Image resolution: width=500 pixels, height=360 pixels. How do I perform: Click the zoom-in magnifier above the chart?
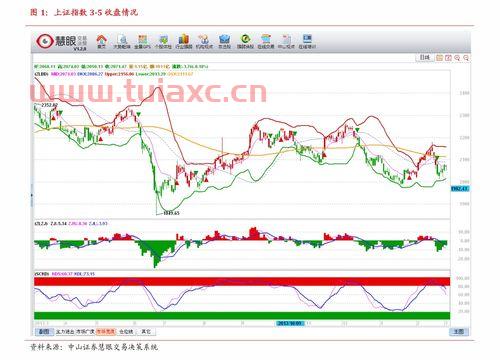(x=457, y=58)
